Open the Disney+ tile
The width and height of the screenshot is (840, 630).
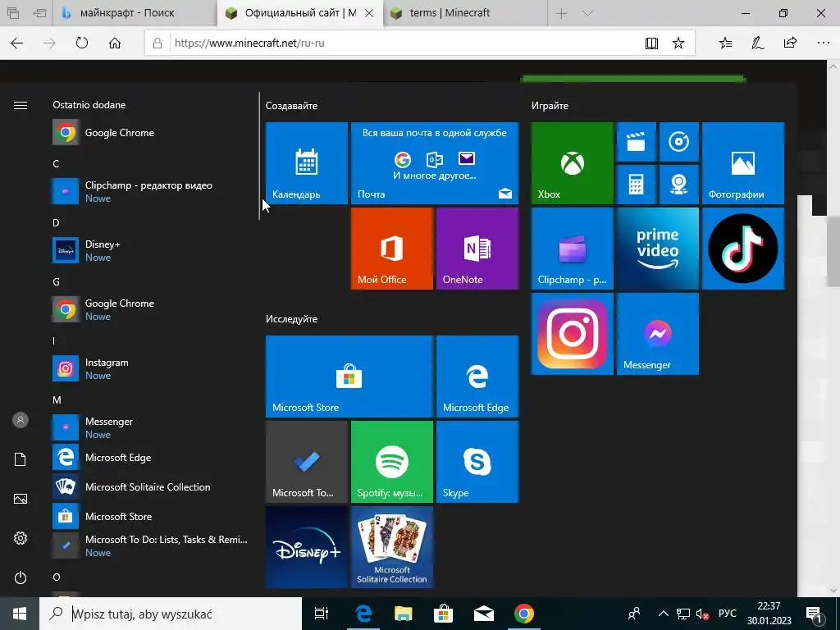click(307, 547)
